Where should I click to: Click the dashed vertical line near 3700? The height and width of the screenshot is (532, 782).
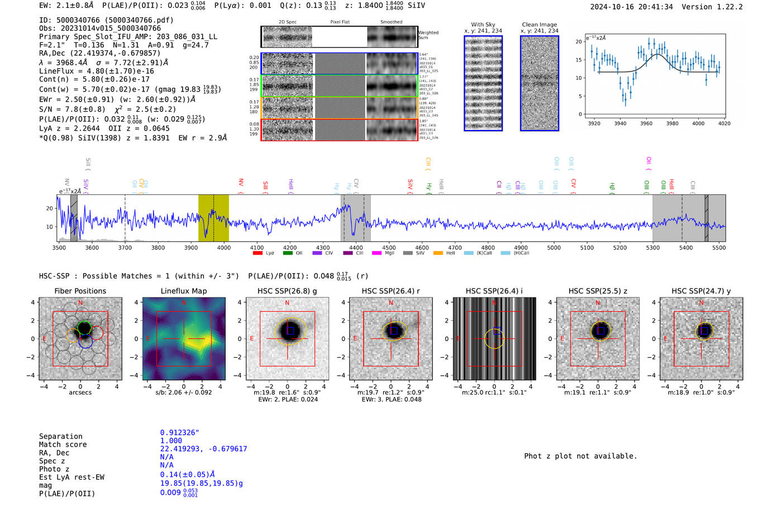pyautogui.click(x=125, y=218)
